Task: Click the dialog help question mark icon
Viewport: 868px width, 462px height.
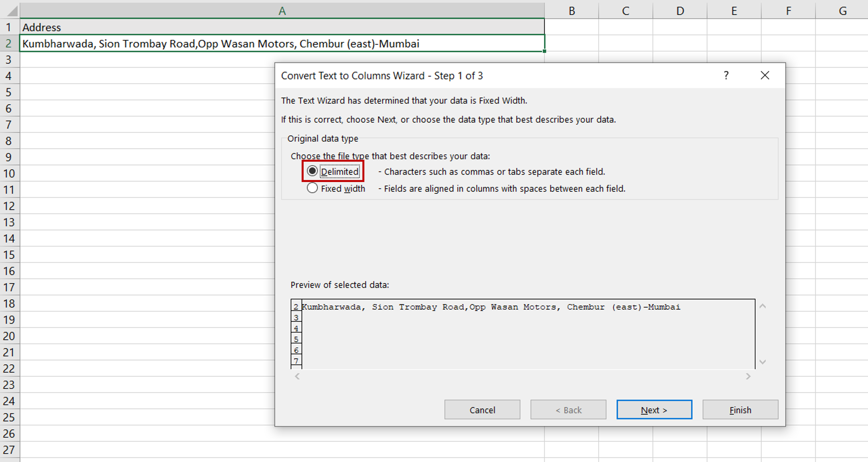Action: (x=726, y=76)
